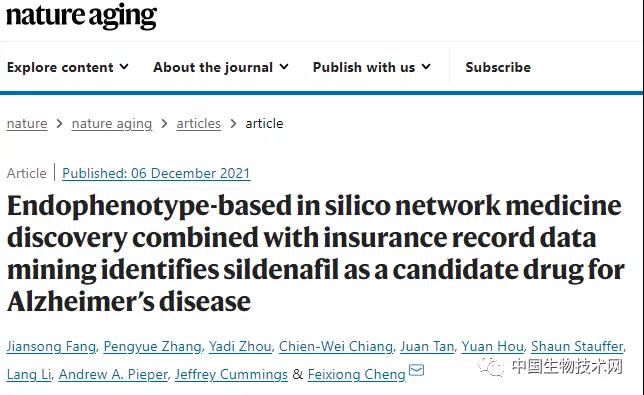Click the email envelope icon after Feixiong Cheng
The height and width of the screenshot is (395, 644).
click(416, 370)
